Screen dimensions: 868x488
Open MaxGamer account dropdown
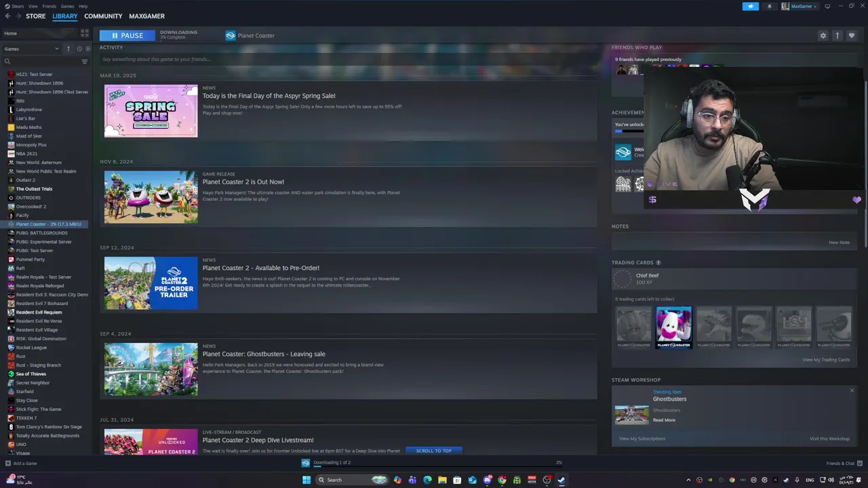click(x=800, y=6)
